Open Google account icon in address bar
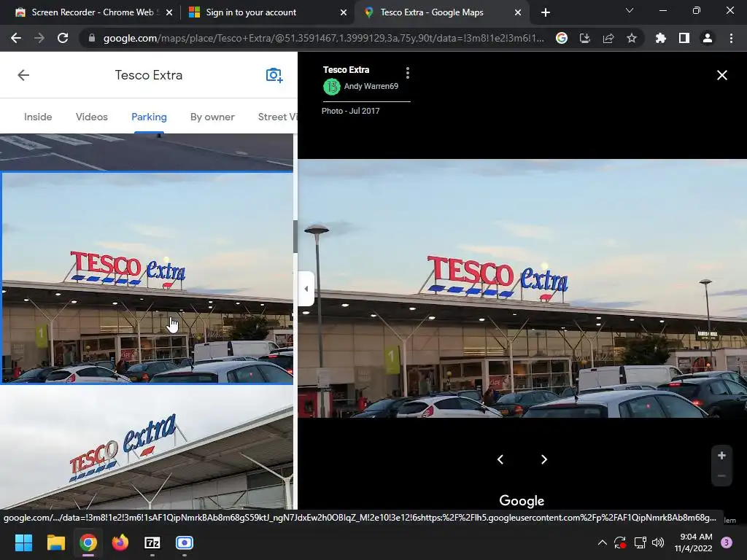747x560 pixels. click(x=562, y=38)
